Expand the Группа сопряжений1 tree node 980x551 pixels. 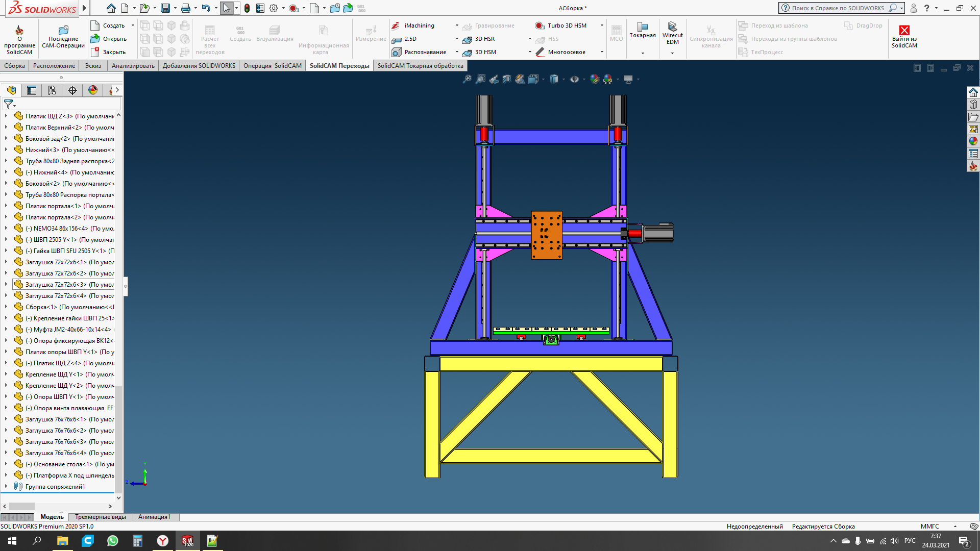click(6, 487)
